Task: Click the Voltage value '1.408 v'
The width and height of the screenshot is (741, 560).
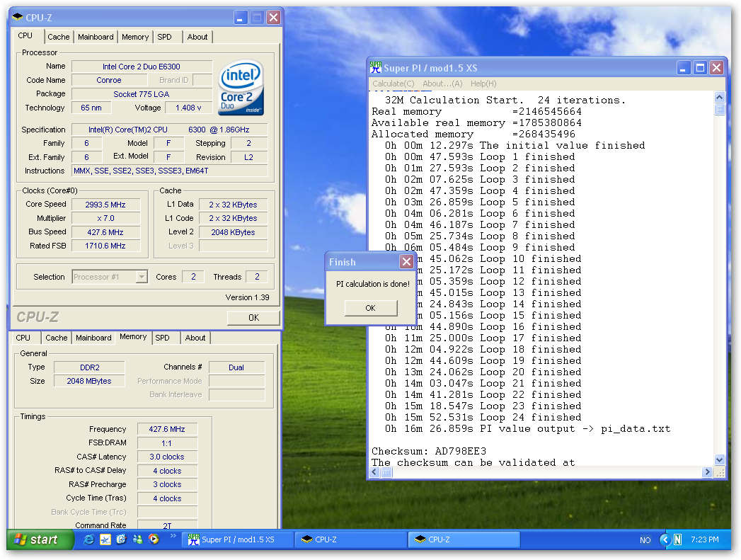Action: 188,108
